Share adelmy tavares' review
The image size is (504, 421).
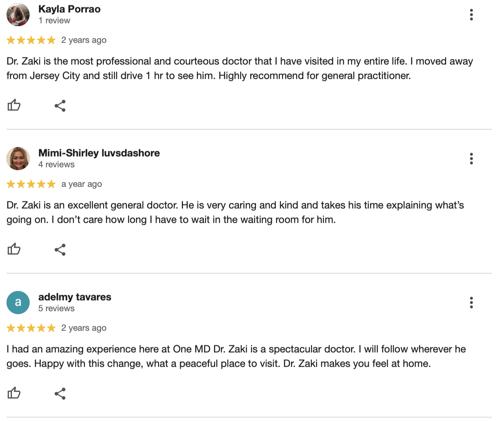(60, 394)
